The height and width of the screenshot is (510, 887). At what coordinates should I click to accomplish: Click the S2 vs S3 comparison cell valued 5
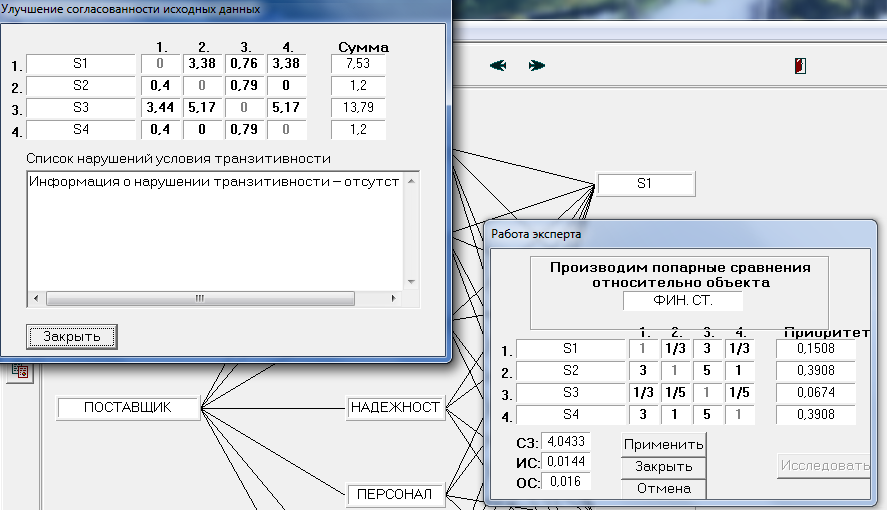point(707,371)
